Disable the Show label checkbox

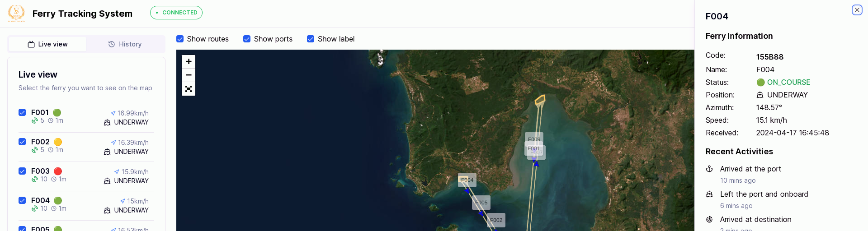[311, 39]
